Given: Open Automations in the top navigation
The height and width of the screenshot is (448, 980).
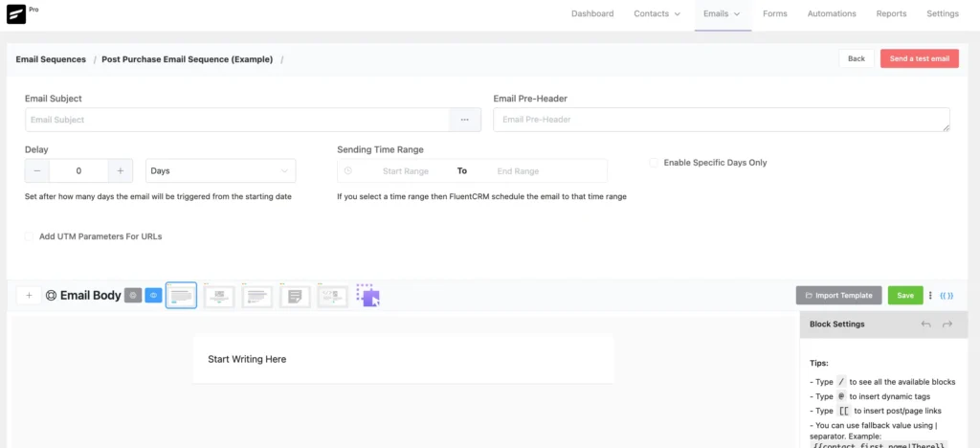Looking at the screenshot, I should pos(832,13).
